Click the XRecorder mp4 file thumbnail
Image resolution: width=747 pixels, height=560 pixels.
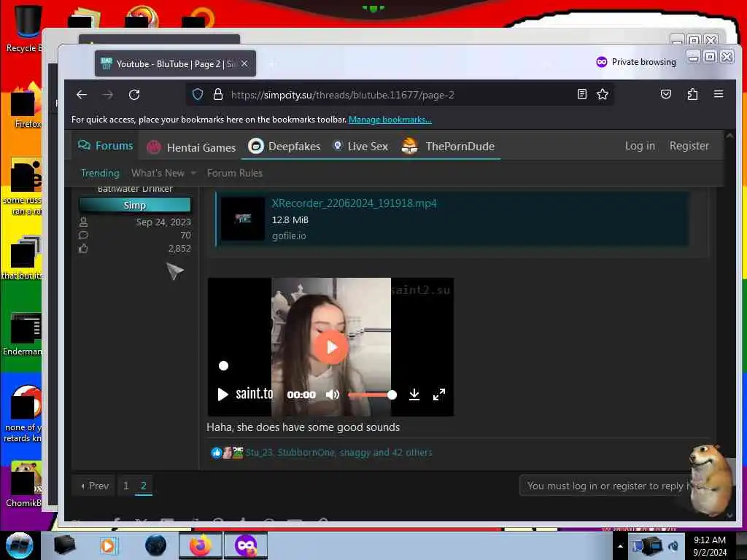coord(242,219)
